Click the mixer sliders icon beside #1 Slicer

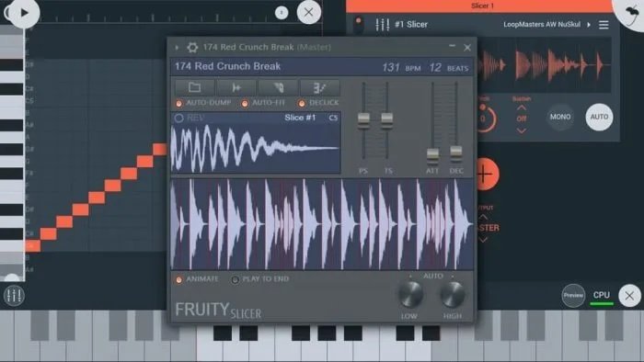[x=383, y=25]
